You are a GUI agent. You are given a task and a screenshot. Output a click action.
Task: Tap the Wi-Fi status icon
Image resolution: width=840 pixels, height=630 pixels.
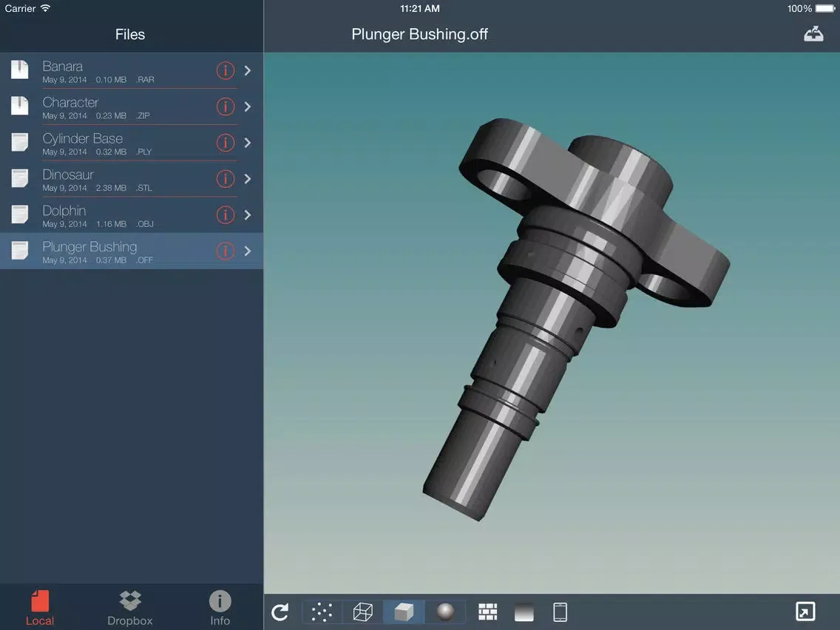46,8
